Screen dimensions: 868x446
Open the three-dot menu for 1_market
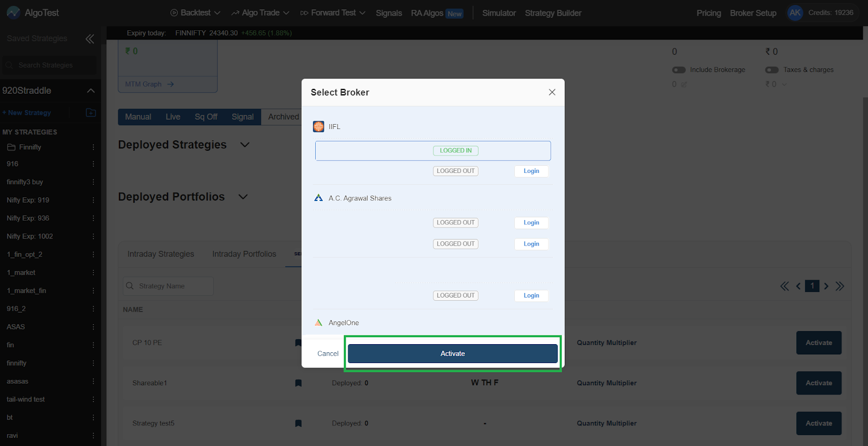tap(93, 273)
